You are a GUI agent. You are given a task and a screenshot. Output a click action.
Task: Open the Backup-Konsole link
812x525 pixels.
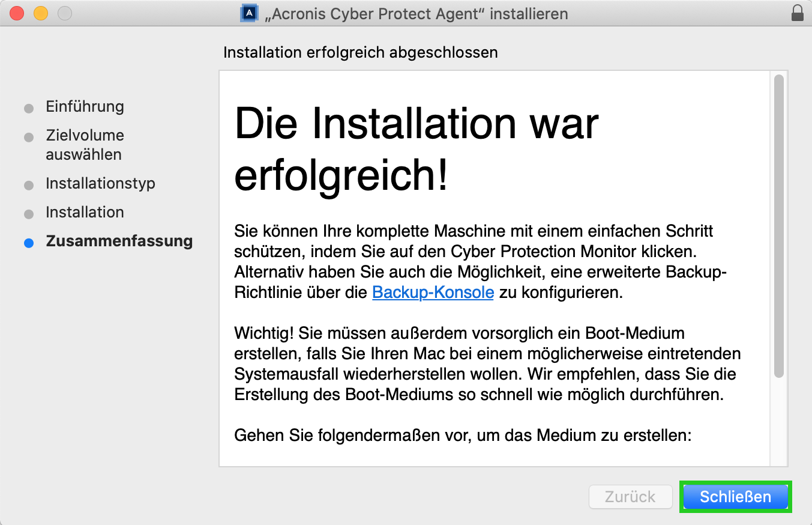click(433, 293)
